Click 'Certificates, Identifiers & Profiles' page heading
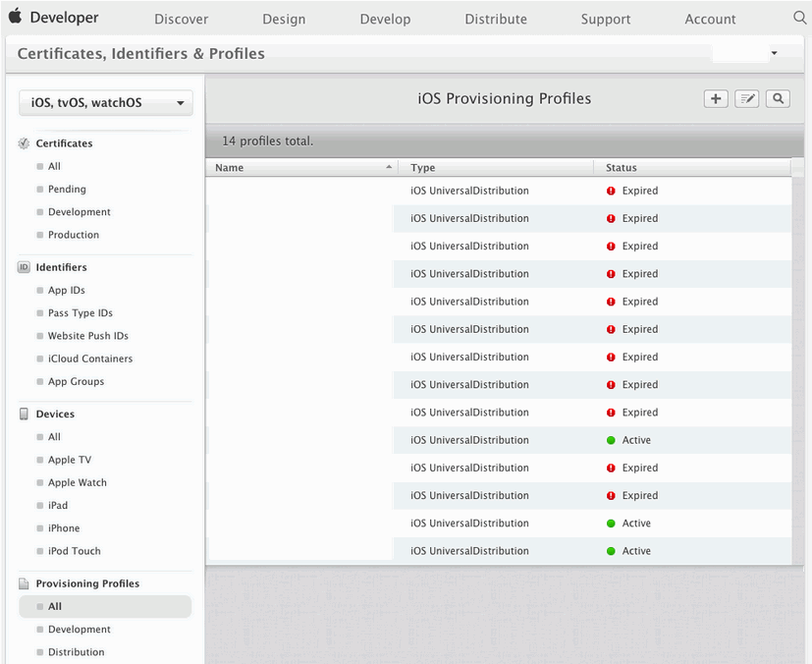This screenshot has width=812, height=664. pyautogui.click(x=140, y=53)
